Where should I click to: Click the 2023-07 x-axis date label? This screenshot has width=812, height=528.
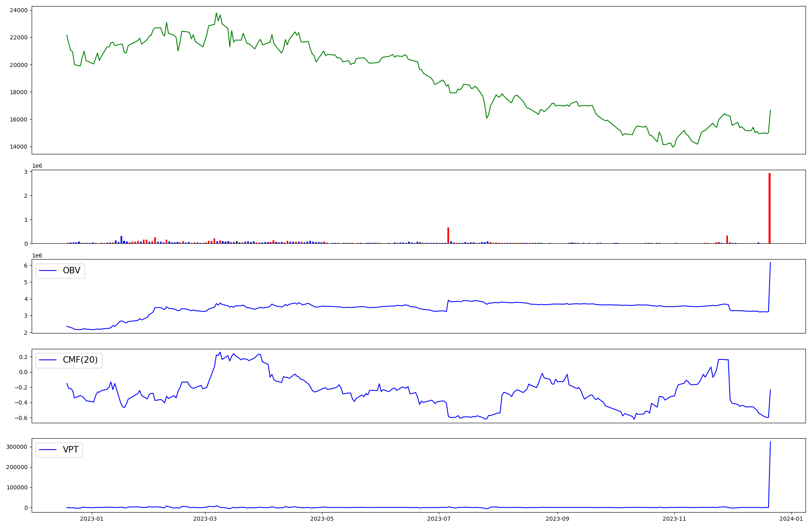pyautogui.click(x=439, y=519)
